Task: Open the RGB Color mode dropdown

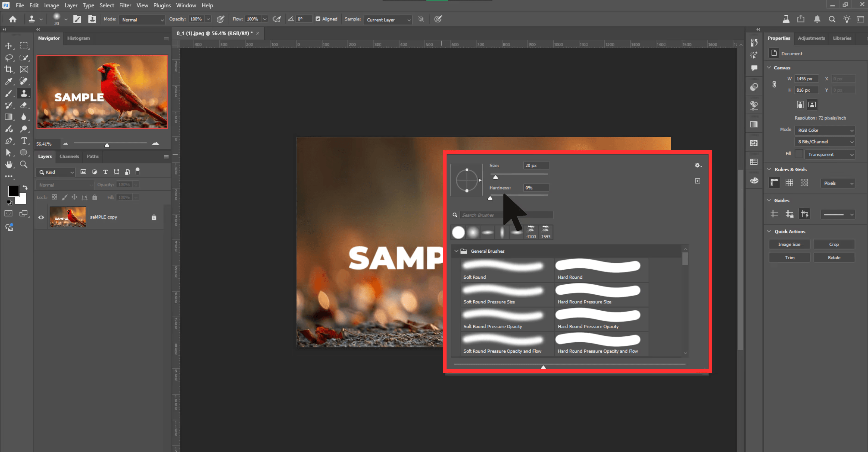Action: 824,130
